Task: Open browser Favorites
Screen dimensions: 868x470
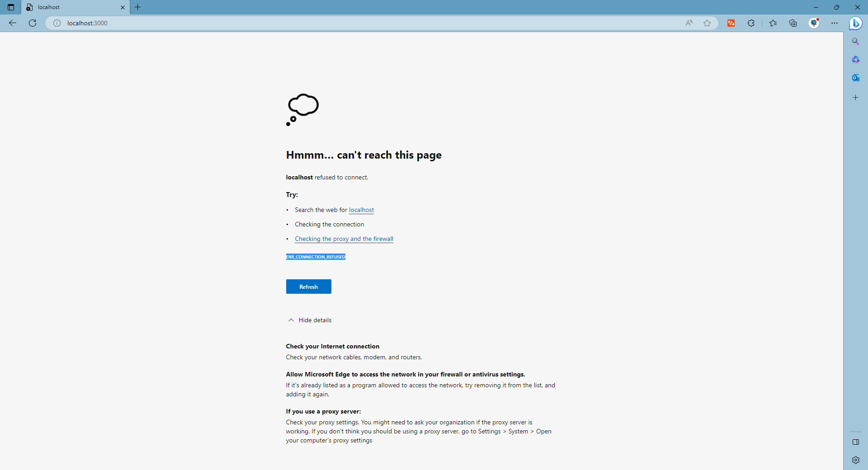Action: [x=773, y=23]
